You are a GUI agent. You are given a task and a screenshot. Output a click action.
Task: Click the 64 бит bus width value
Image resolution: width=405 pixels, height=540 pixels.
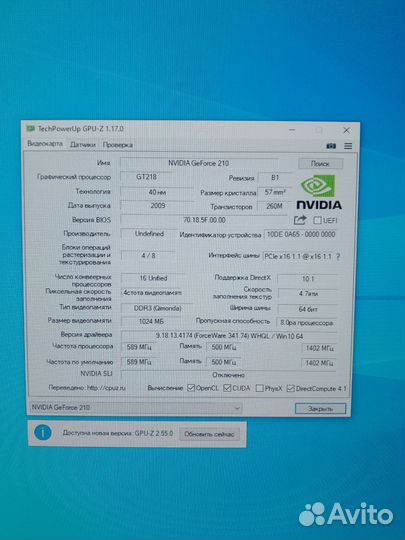pos(308,309)
